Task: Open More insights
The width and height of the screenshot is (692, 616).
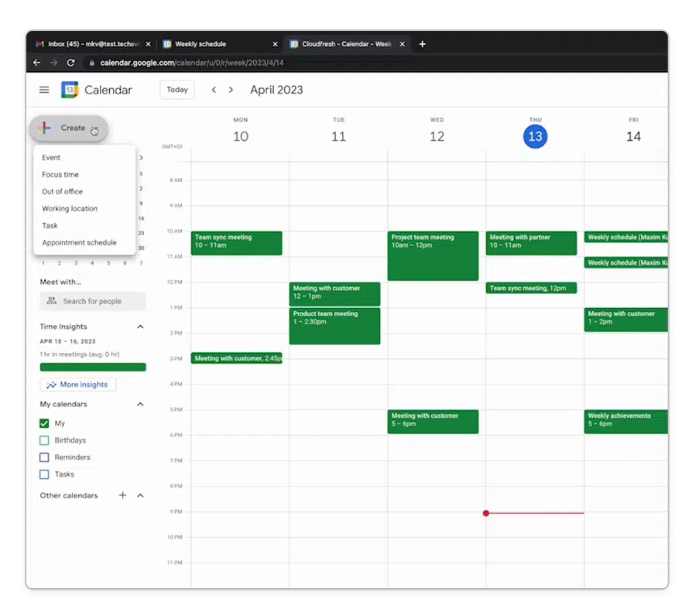Action: click(78, 385)
